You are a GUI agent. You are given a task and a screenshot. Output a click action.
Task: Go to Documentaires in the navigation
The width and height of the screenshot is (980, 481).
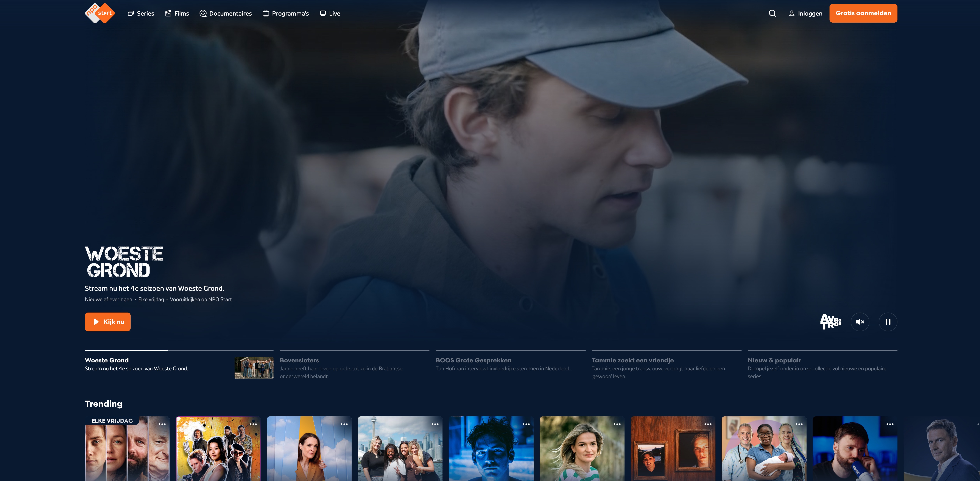click(226, 13)
